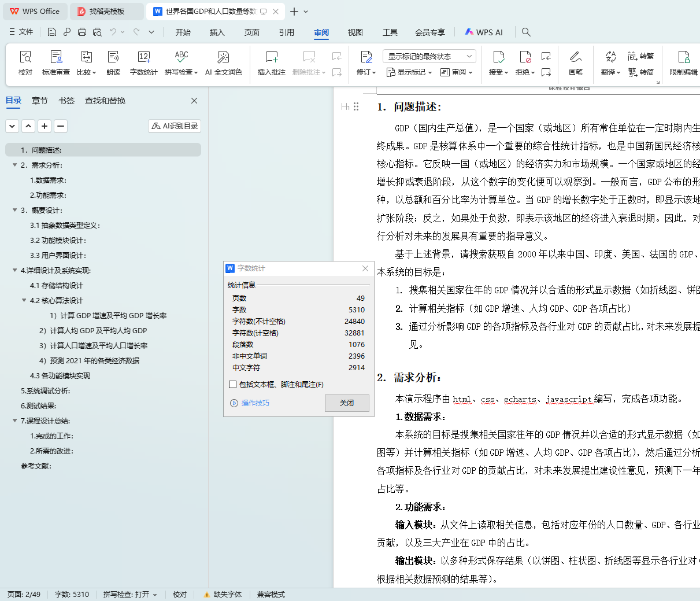The width and height of the screenshot is (700, 601).
Task: Collapse the 4.2 核心算法设计 outline node
Action: tap(24, 300)
